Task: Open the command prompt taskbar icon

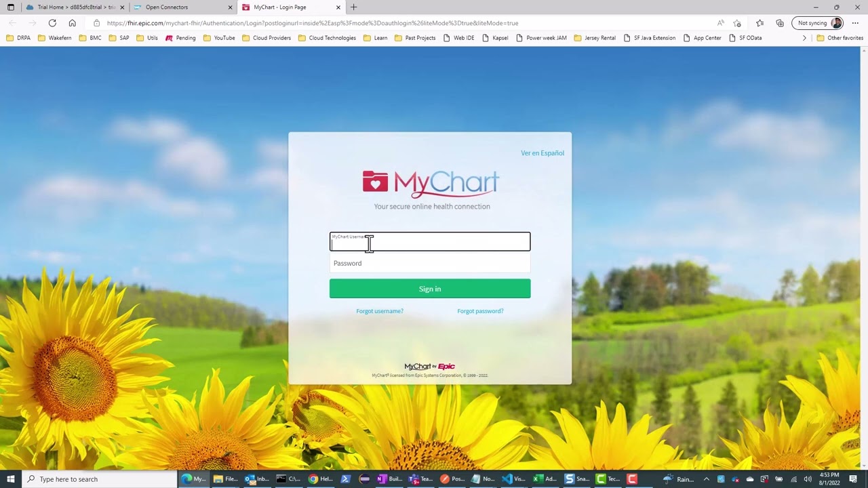Action: [x=288, y=479]
